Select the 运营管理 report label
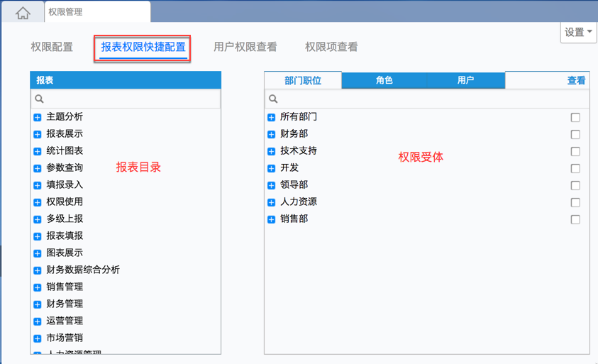This screenshot has width=598, height=364. click(65, 321)
